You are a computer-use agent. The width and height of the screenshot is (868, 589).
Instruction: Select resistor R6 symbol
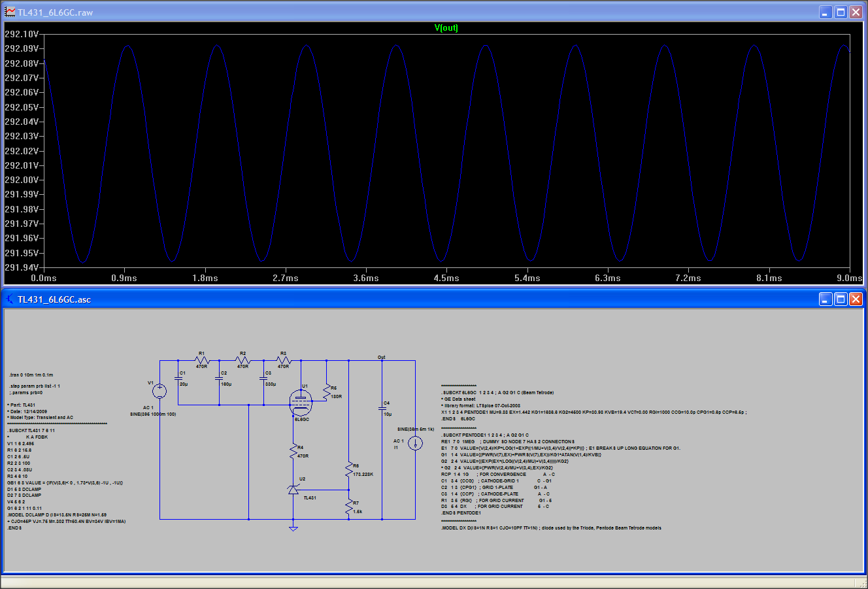pos(348,469)
